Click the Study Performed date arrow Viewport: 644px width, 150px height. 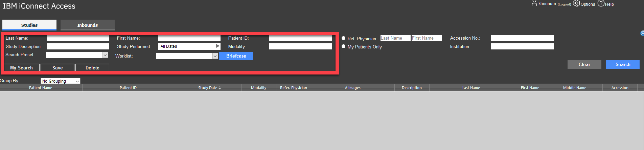pos(217,46)
